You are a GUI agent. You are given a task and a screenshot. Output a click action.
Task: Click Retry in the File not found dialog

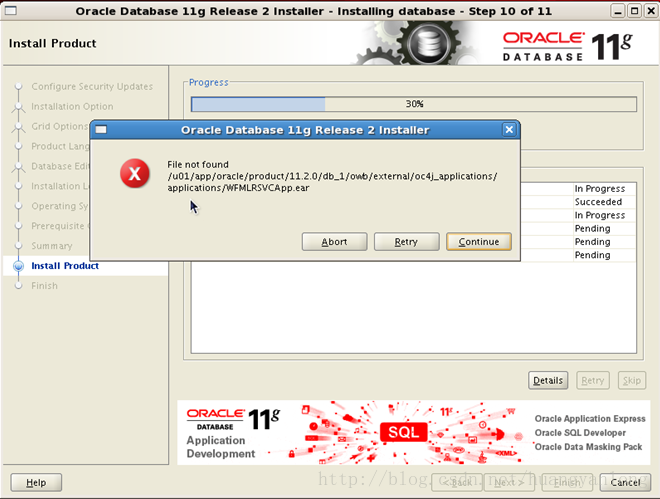click(406, 242)
